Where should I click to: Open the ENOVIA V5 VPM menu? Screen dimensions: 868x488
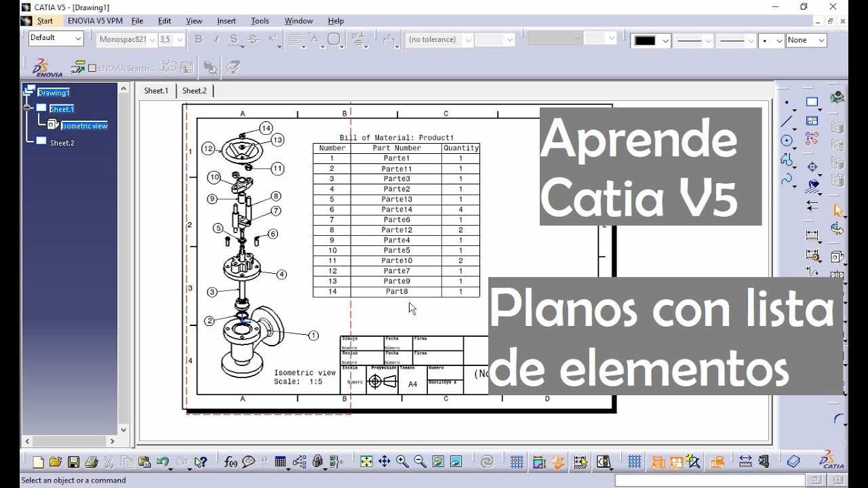[x=96, y=21]
